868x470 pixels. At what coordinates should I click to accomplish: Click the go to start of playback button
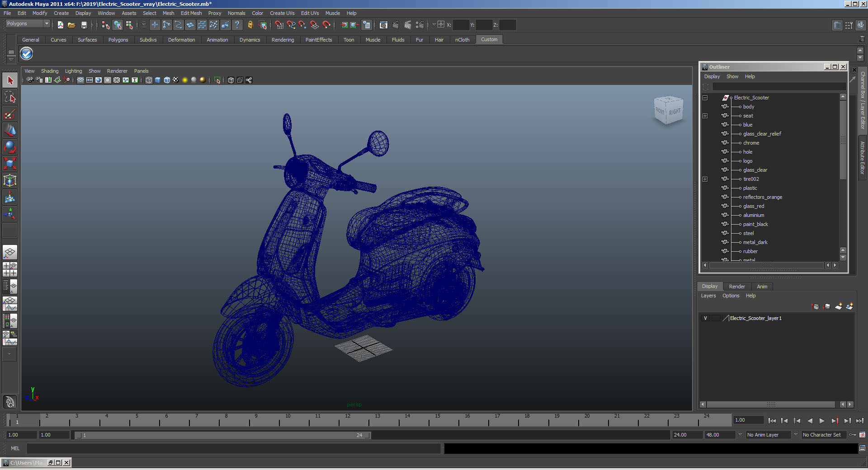(772, 421)
